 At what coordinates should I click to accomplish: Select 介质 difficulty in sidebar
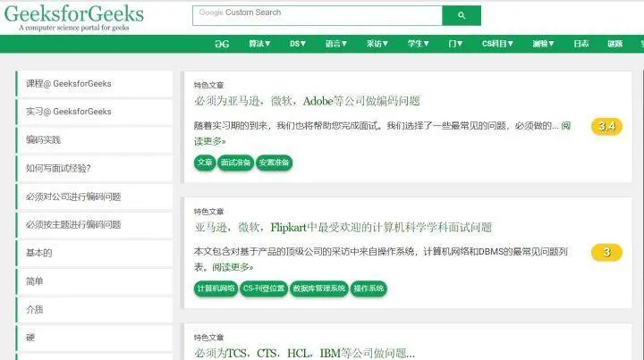pyautogui.click(x=94, y=310)
